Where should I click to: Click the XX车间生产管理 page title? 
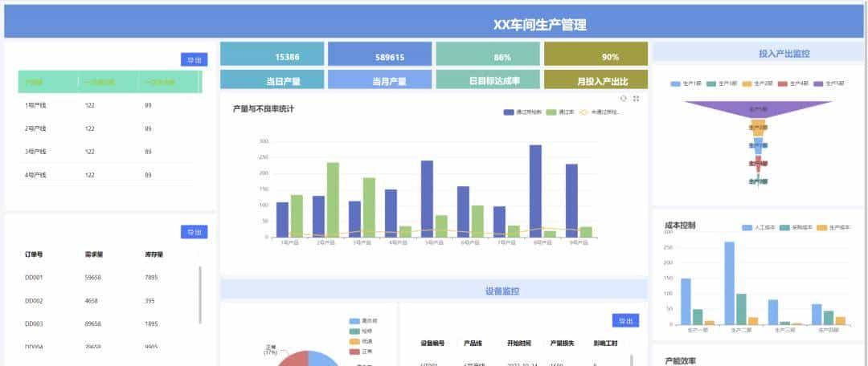(x=540, y=25)
